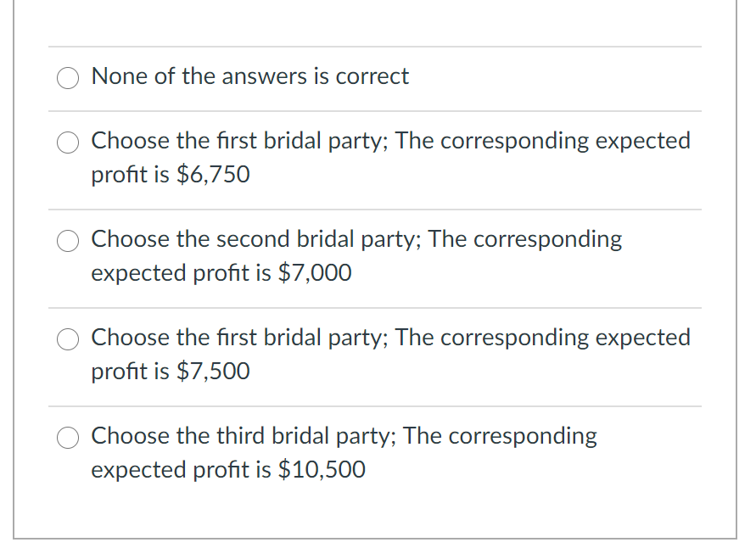Click the fourth radio button from the top
The width and height of the screenshot is (756, 548).
pyautogui.click(x=68, y=339)
